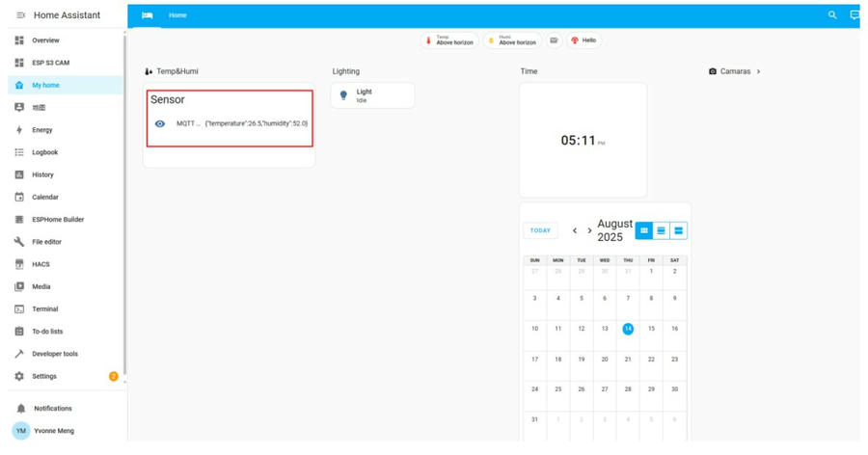The image size is (868, 455).
Task: Select the bed icon view tab
Action: (x=148, y=15)
